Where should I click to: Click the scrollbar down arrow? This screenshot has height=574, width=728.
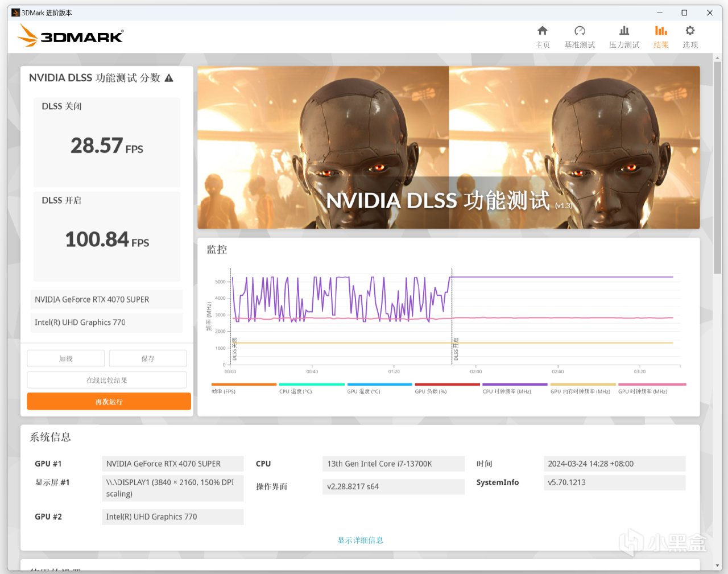(718, 566)
